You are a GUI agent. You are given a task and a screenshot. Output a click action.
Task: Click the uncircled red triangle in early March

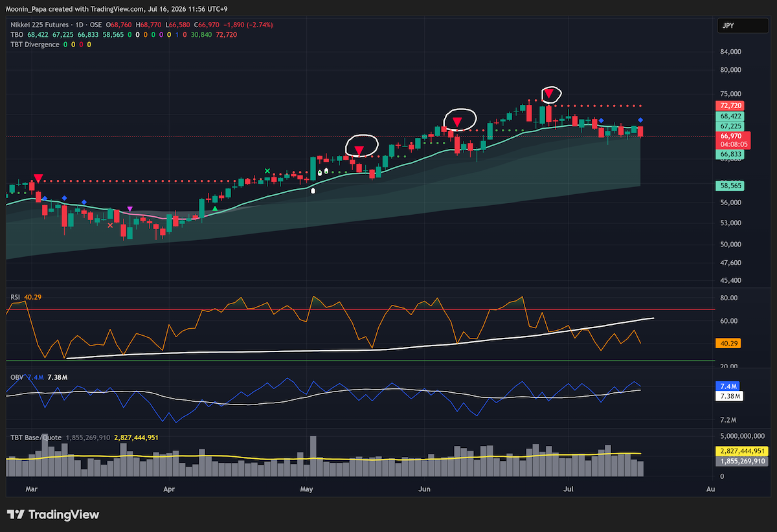click(38, 178)
